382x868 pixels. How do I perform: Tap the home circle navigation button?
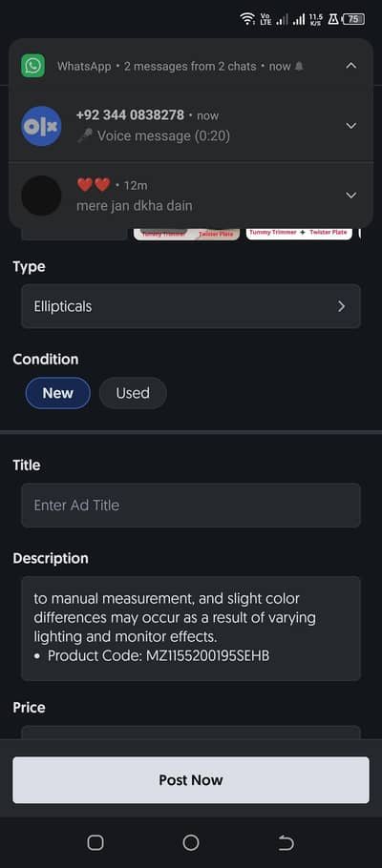tap(191, 842)
